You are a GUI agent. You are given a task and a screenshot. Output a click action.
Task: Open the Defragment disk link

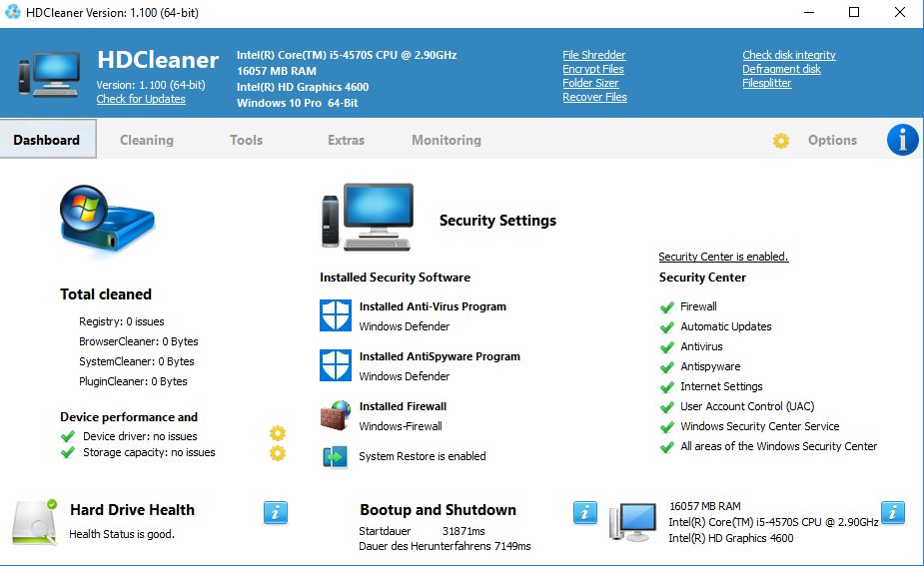tap(781, 69)
